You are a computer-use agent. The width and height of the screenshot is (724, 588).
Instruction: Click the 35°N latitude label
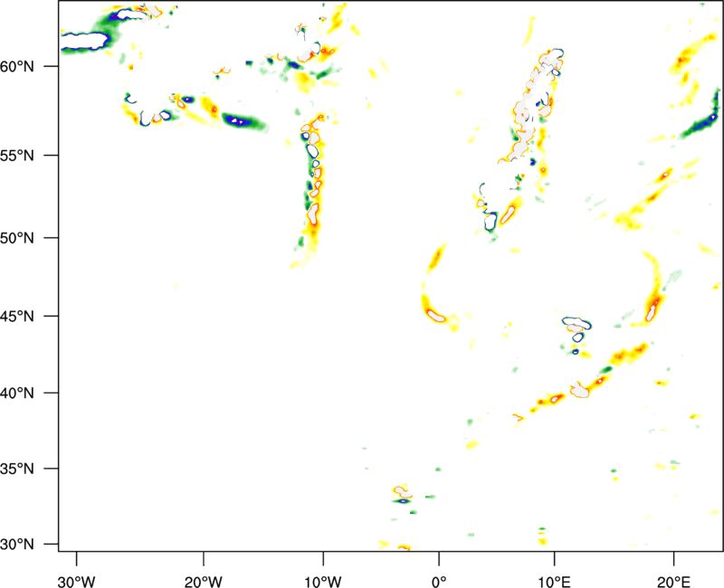(x=17, y=469)
